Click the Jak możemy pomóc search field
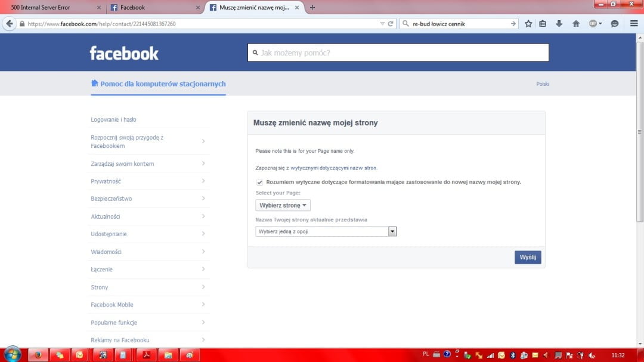The image size is (644, 362). [x=398, y=52]
